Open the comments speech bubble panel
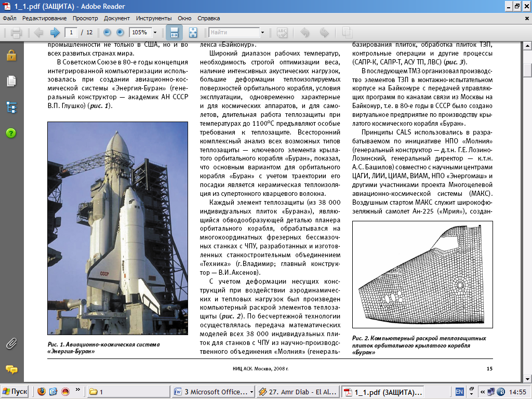 [x=11, y=369]
